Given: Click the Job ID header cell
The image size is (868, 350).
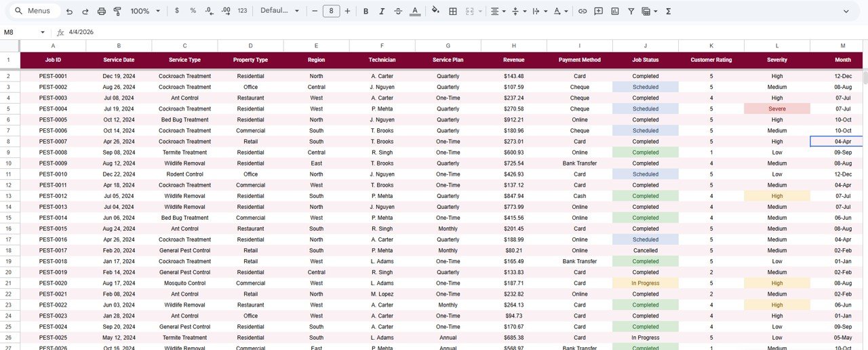Looking at the screenshot, I should pos(53,60).
